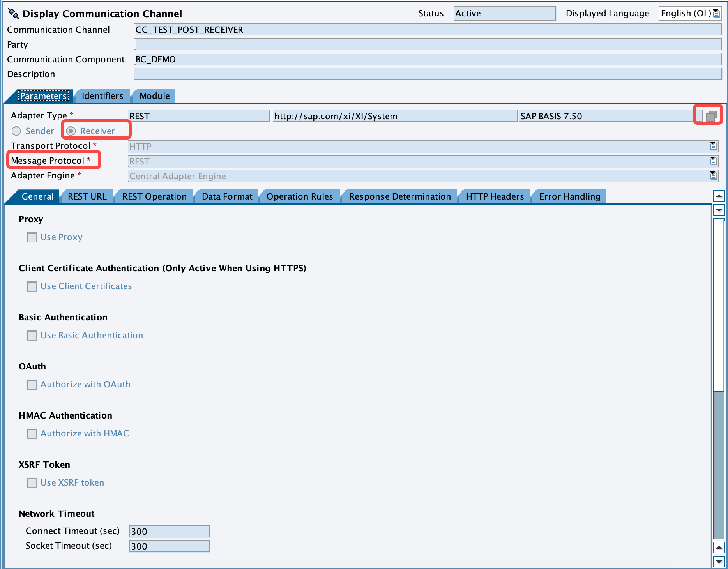The image size is (728, 569).
Task: Click the scroll down arrow below the top arrow
Action: tap(719, 210)
